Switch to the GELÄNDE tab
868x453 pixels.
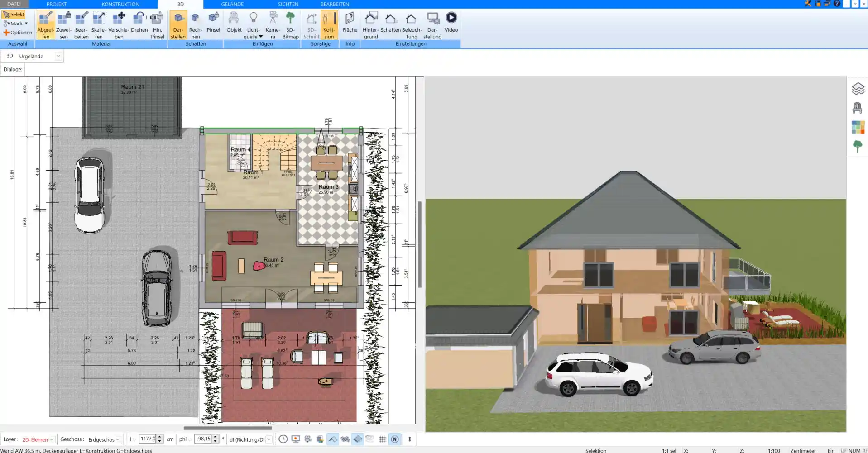pyautogui.click(x=232, y=4)
